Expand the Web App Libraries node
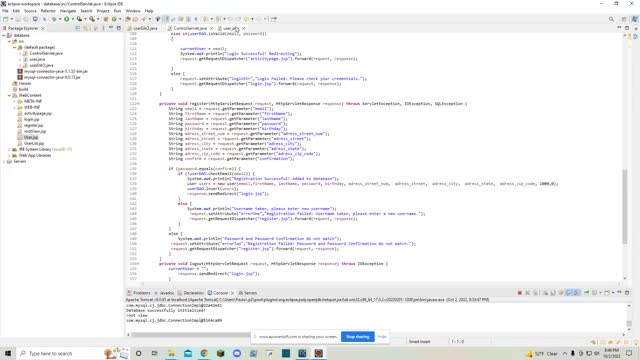Screen dimensions: 640x360 point(9,155)
